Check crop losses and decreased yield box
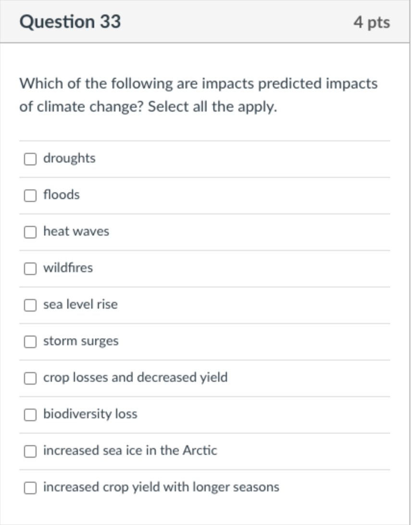420x525 pixels. pyautogui.click(x=30, y=378)
